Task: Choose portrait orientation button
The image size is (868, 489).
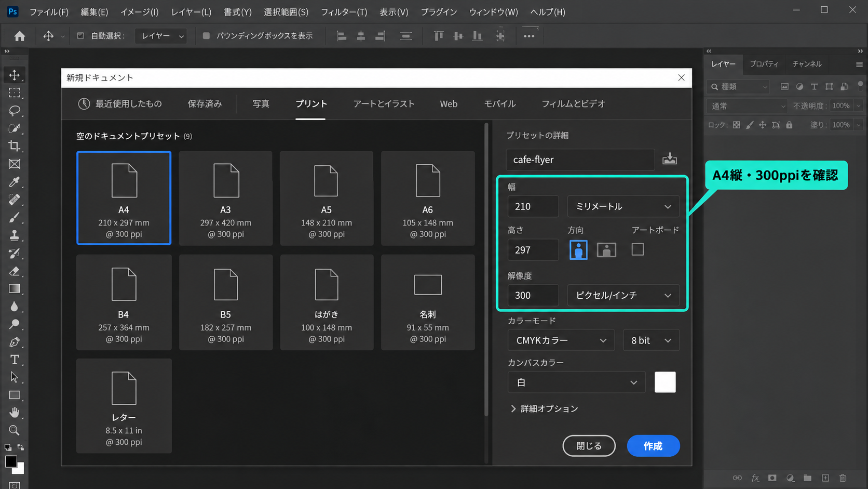Action: (x=578, y=250)
